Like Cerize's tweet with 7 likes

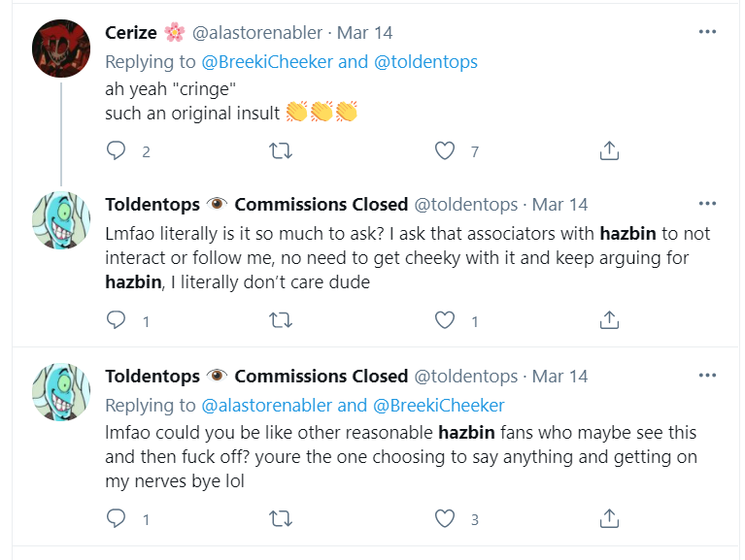pyautogui.click(x=445, y=150)
